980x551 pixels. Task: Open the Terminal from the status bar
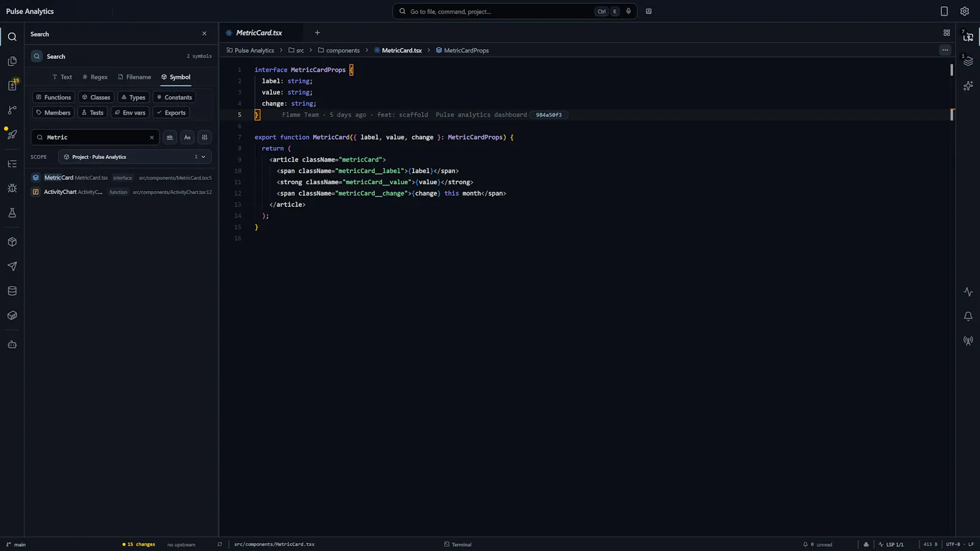point(458,544)
